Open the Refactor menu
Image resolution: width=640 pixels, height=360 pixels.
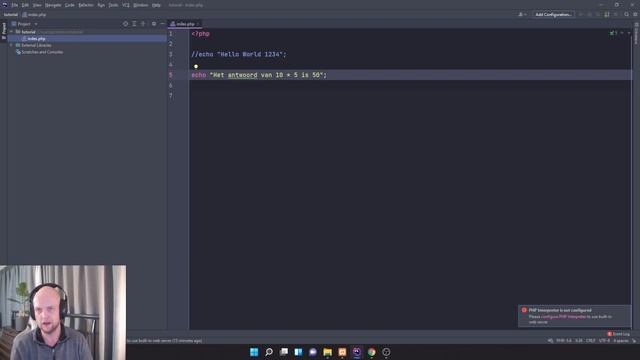[86, 5]
